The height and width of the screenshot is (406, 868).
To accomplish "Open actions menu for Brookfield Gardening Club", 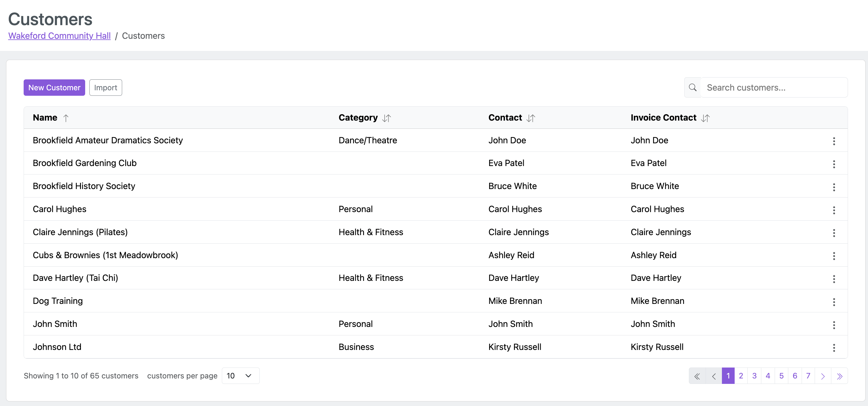I will [x=834, y=164].
